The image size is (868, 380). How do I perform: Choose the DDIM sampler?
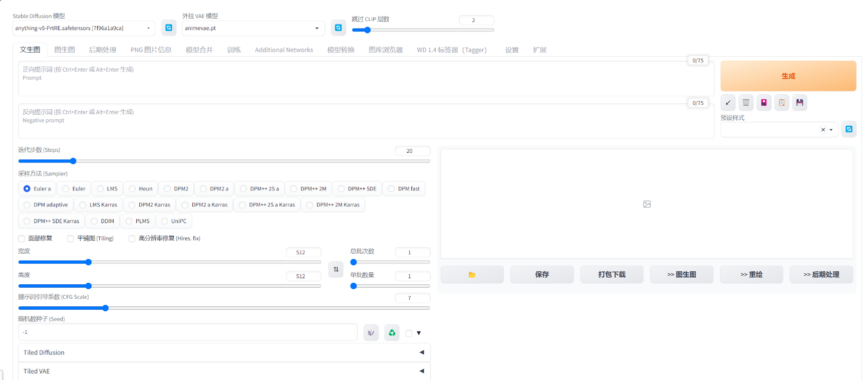pyautogui.click(x=103, y=221)
